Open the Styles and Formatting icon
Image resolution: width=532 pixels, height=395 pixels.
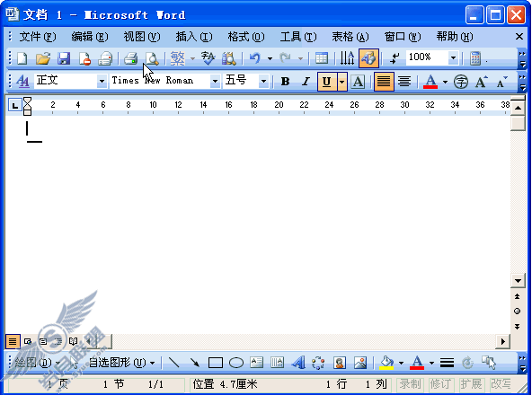point(22,81)
